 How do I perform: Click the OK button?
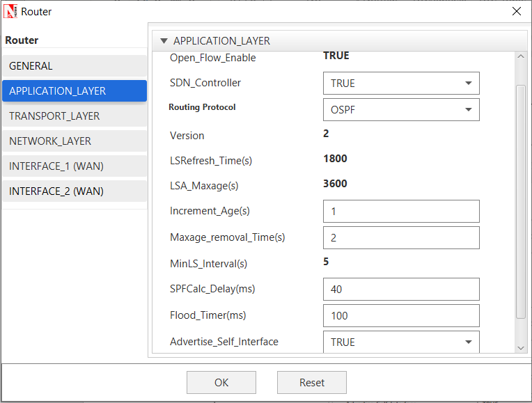click(x=221, y=382)
